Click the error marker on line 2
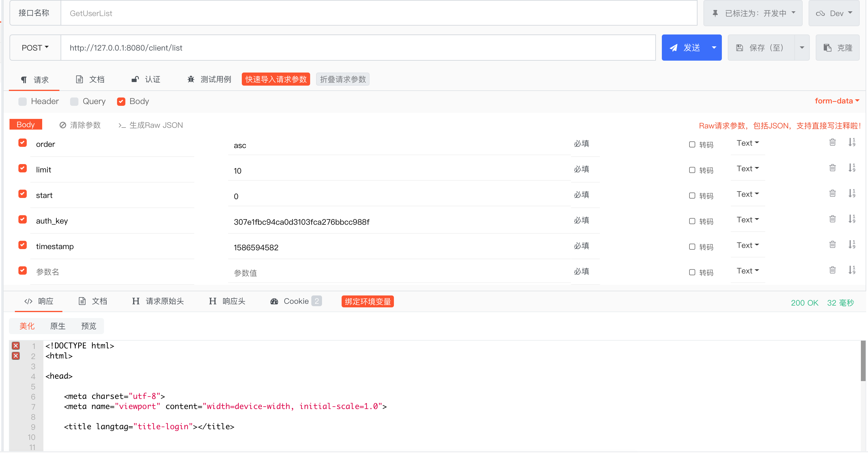This screenshot has width=868, height=453. [16, 356]
